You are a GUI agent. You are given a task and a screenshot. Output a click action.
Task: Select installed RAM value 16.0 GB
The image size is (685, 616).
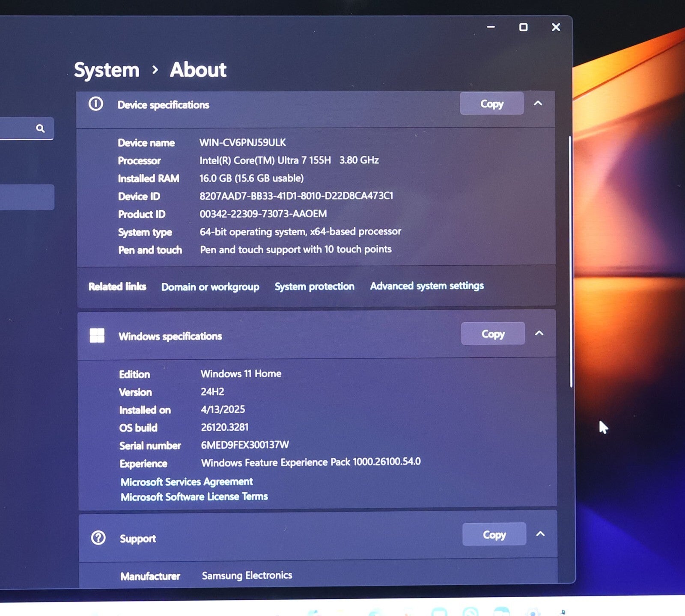pos(252,178)
